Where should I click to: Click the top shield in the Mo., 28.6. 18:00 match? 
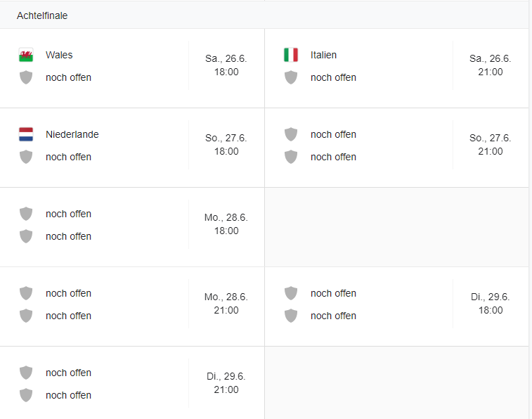(x=26, y=214)
